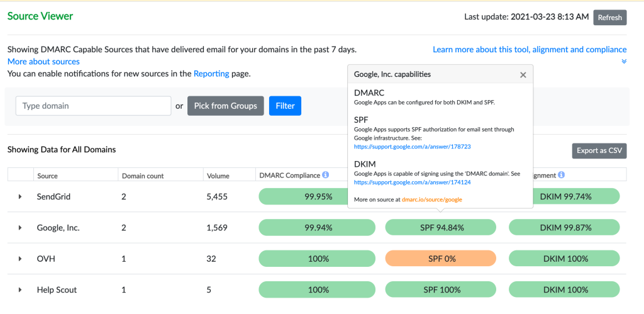Click OVH volume value 32
The image size is (644, 314).
211,259
